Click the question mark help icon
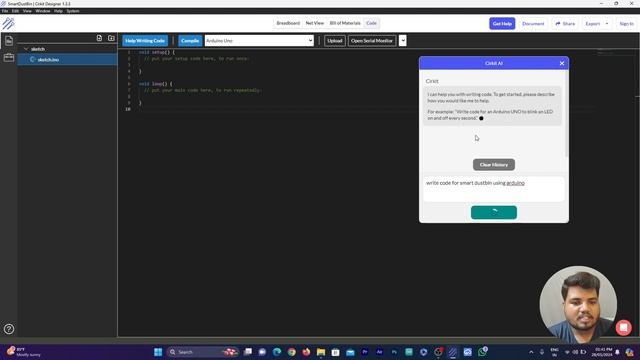 (x=9, y=329)
